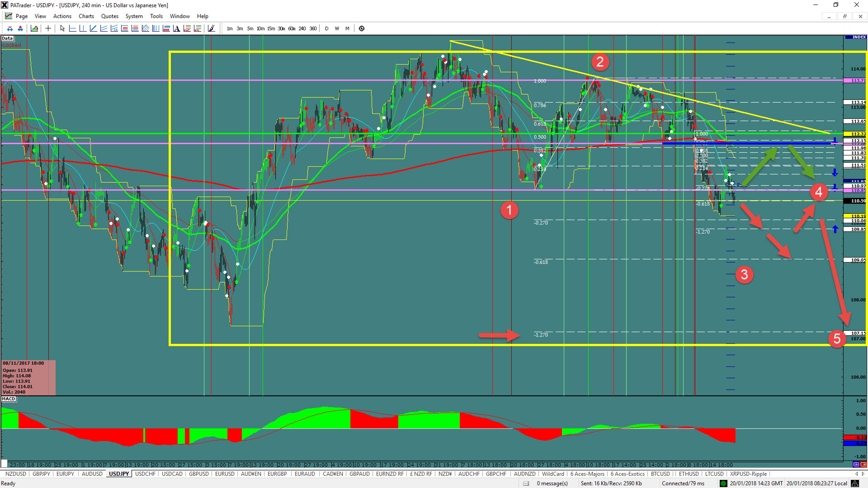Click tab scroll right arrow
Image resolution: width=868 pixels, height=488 pixels.
863,474
